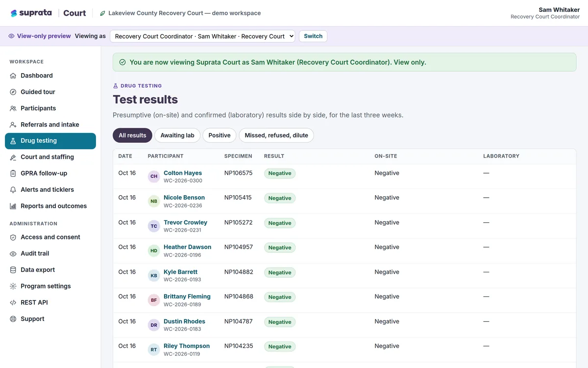
Task: Click the green checkmark icon in the banner
Action: coord(122,62)
